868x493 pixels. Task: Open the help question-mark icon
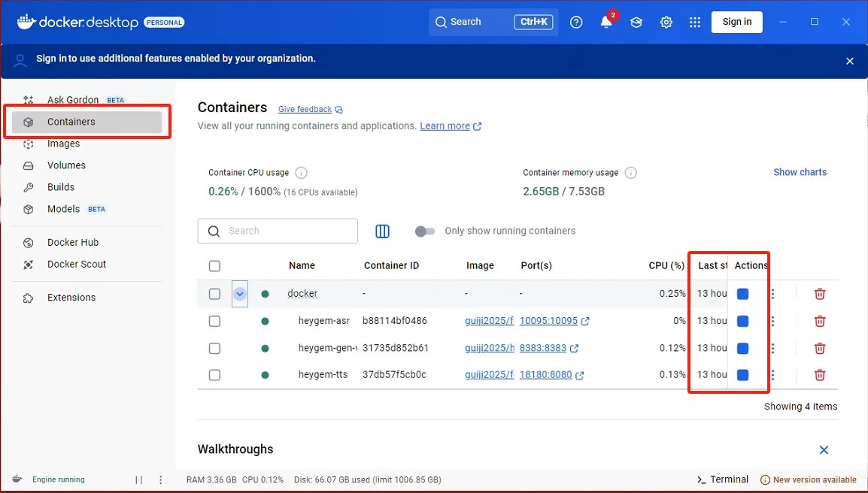point(576,22)
